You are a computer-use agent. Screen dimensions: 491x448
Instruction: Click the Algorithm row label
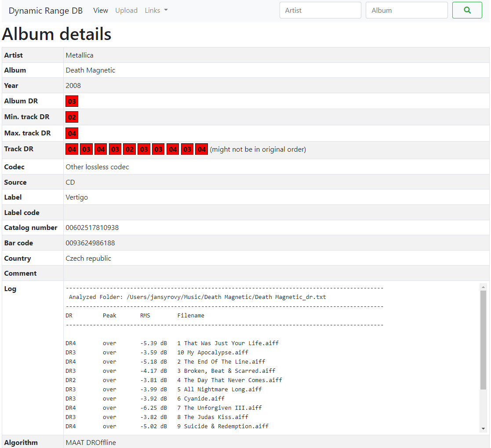click(21, 443)
